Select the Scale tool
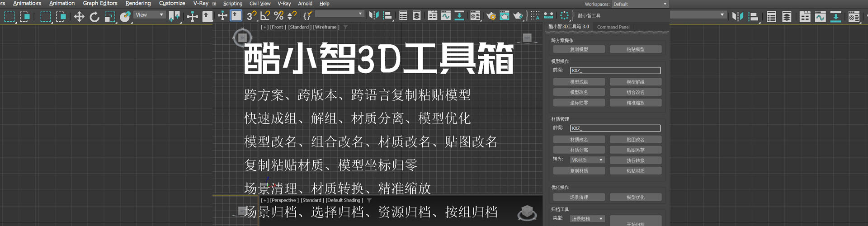868x226 pixels. pos(109,17)
